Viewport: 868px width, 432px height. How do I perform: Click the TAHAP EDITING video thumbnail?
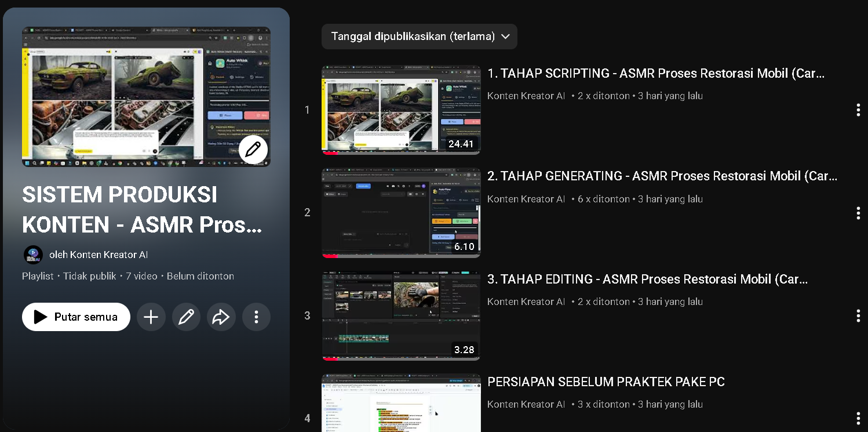(x=401, y=315)
